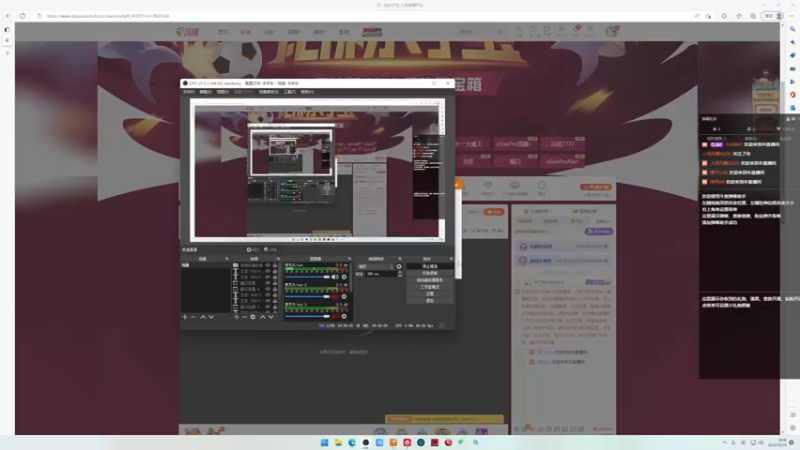Open OBS 文件(F) menu
Viewport: 800px width, 450px height.
pos(189,92)
